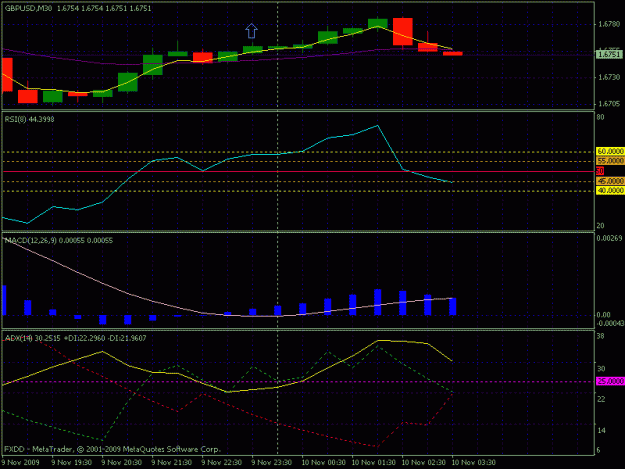
Task: Click the 9 Nov 22:30 time label
Action: 222,463
